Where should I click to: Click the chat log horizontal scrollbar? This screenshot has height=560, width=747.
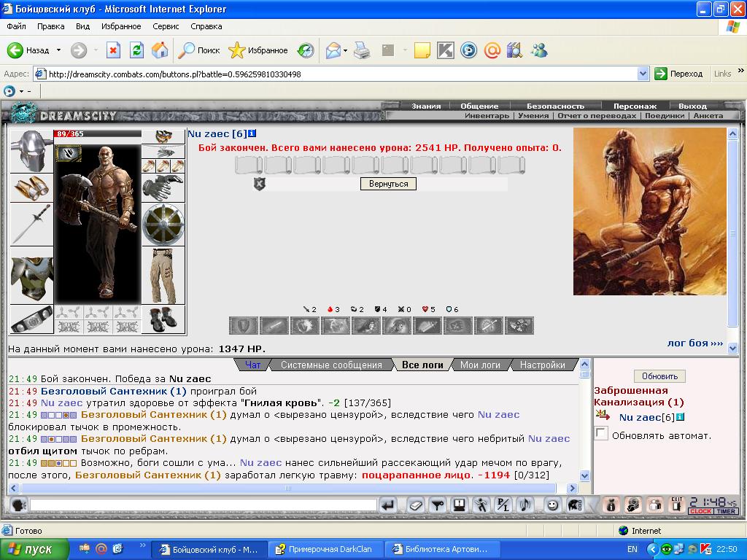[x=288, y=488]
